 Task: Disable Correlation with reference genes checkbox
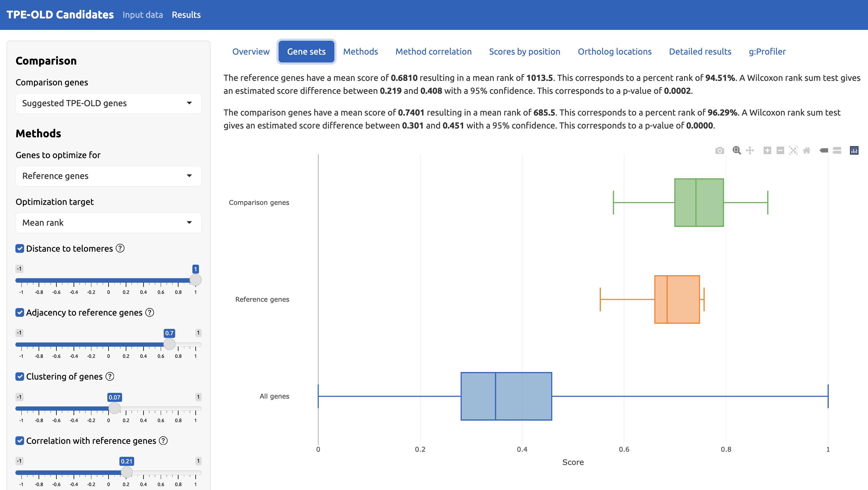(x=20, y=441)
